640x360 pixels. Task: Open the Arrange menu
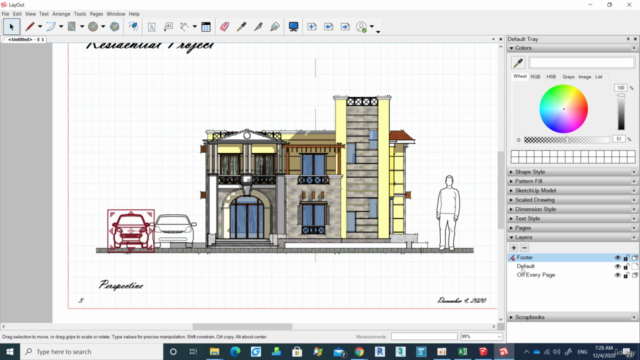tap(61, 14)
